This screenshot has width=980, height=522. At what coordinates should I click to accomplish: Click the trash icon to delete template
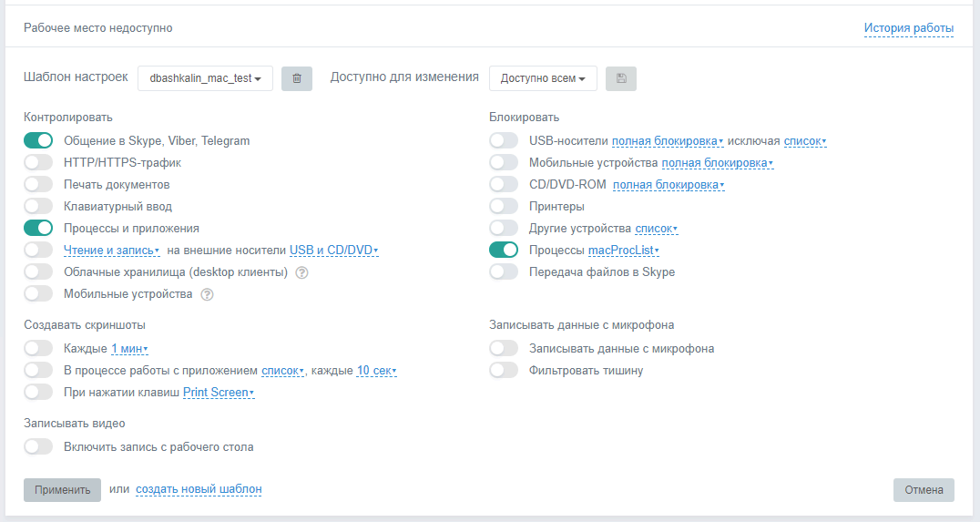297,78
